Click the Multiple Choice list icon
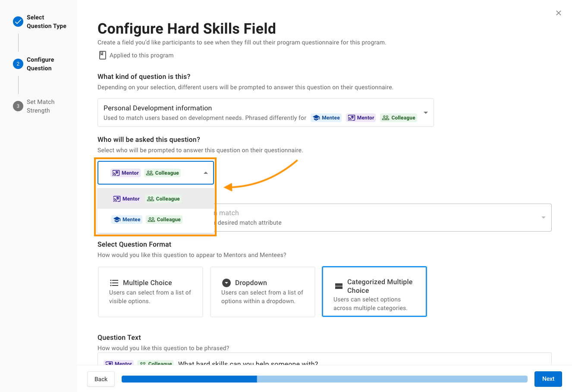 tap(114, 283)
